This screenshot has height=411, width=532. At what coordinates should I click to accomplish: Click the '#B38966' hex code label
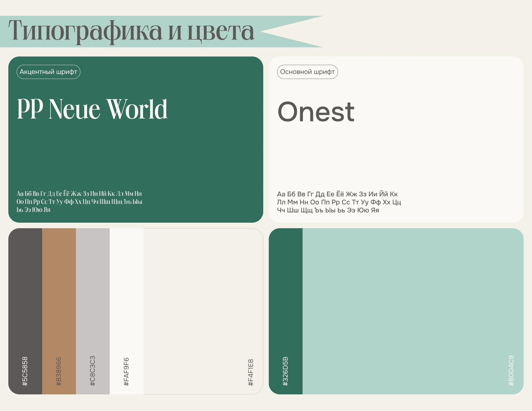pyautogui.click(x=59, y=371)
